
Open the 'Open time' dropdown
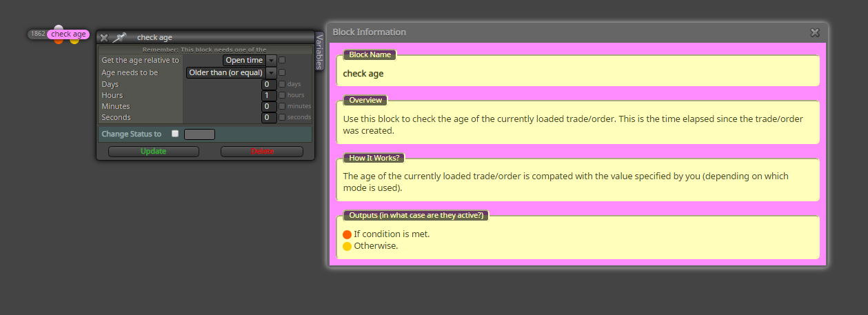tap(250, 61)
